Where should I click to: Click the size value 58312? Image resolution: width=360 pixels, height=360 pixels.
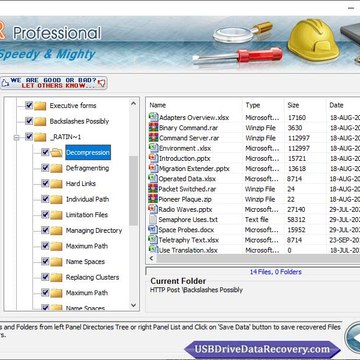click(x=296, y=220)
